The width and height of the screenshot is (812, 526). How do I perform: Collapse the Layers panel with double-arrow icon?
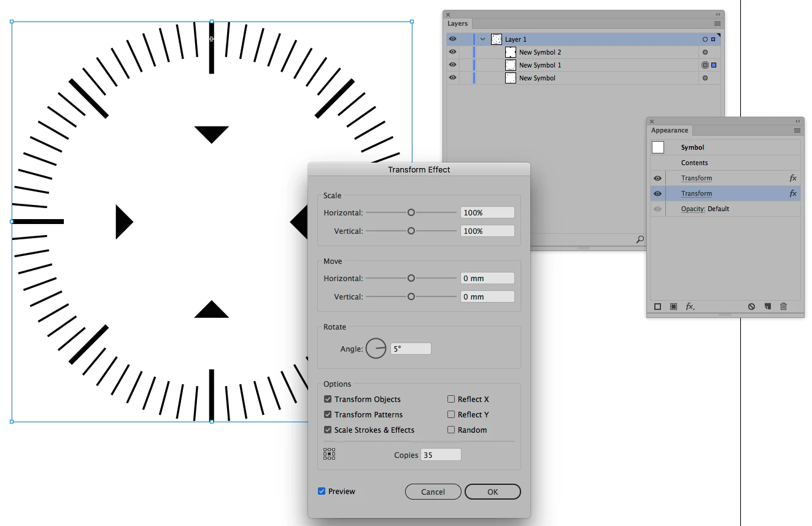point(718,14)
